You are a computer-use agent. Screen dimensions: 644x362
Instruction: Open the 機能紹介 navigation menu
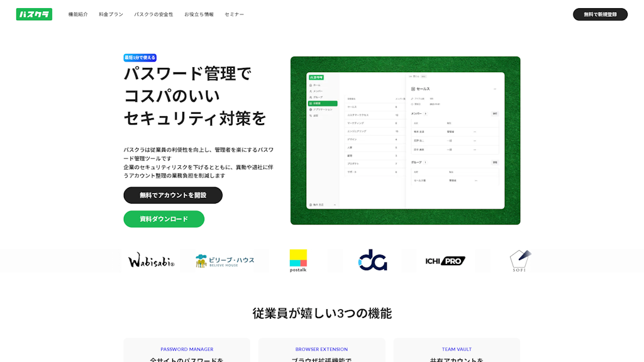coord(78,14)
